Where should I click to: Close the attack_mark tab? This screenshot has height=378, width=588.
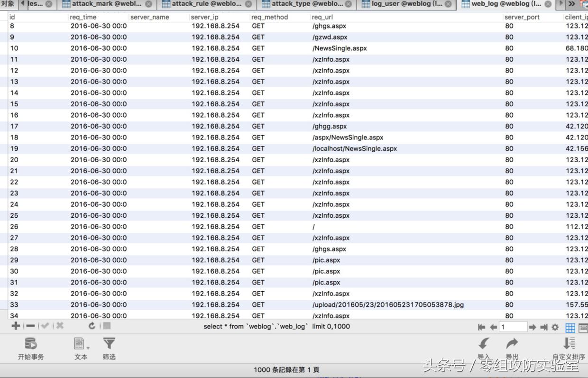point(149,4)
